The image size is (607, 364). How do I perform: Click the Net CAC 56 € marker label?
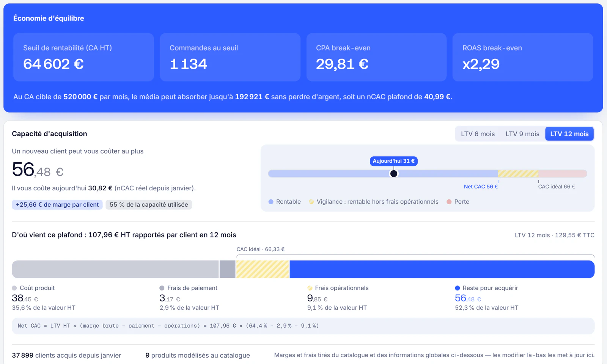coord(481,187)
